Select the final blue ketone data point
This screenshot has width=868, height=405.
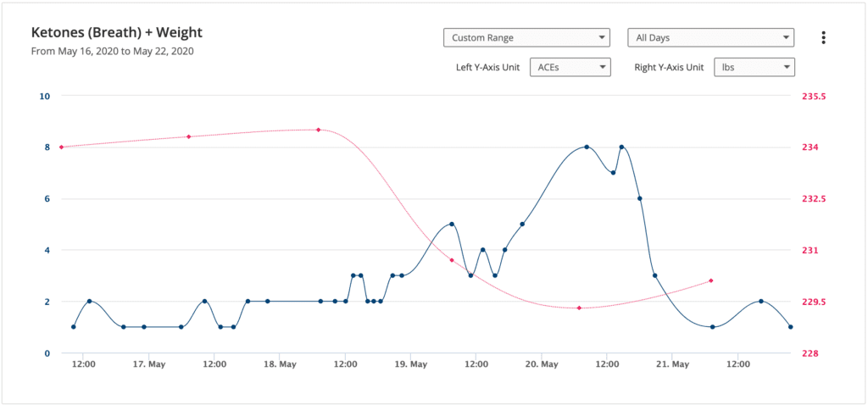(790, 327)
